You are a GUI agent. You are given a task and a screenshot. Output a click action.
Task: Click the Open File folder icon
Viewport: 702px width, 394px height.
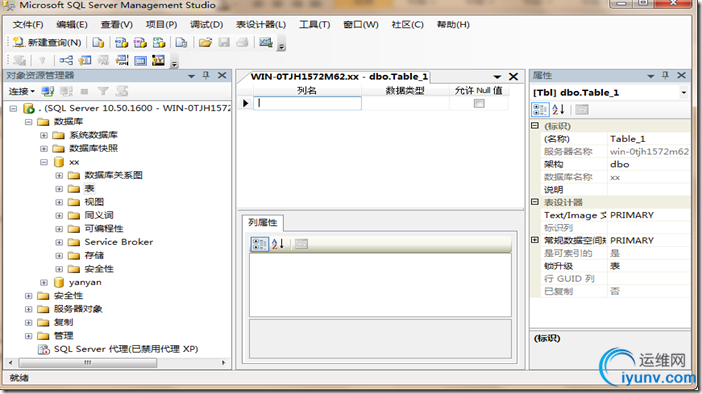(x=205, y=43)
